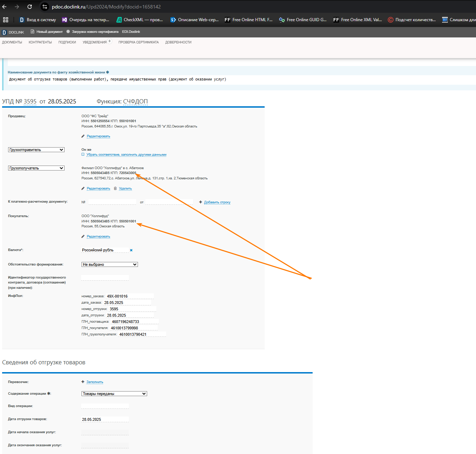
Task: Click pencil icon next to consignee Редактировать
Action: [83, 189]
